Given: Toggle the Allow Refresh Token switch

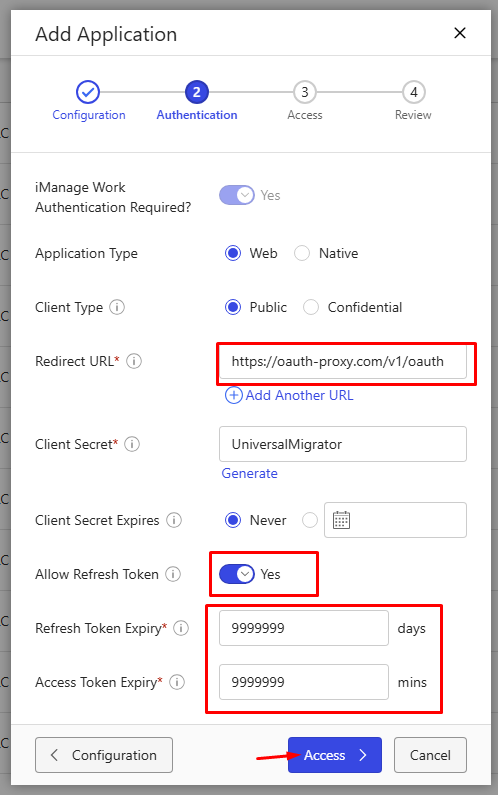Looking at the screenshot, I should click(237, 574).
